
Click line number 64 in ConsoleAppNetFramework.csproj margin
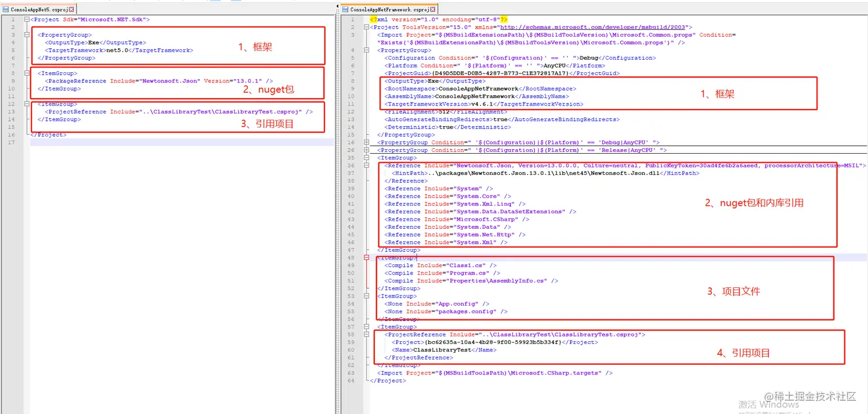coord(351,381)
